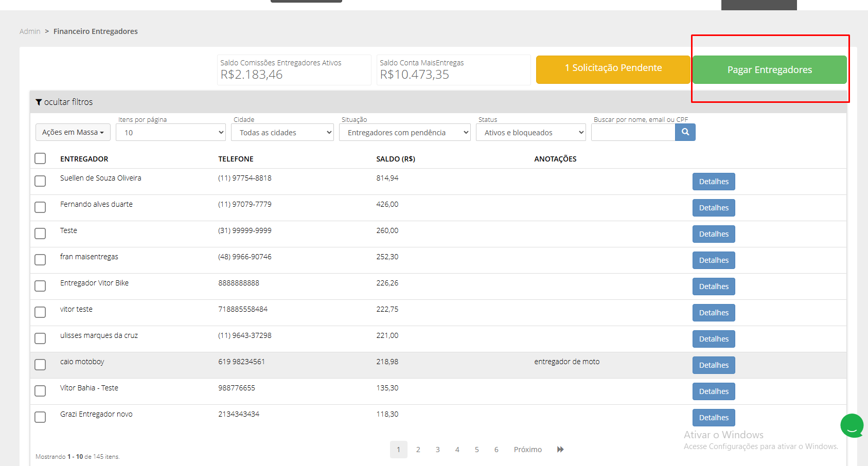The height and width of the screenshot is (466, 868).
Task: Tick checkbox for Suellen de Souza Oliveira
Action: pyautogui.click(x=40, y=181)
